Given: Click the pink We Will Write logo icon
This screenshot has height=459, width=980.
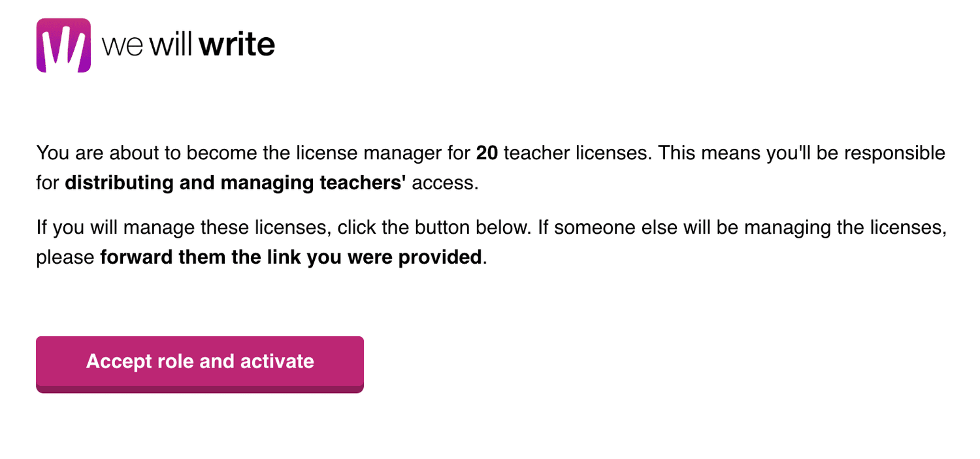Looking at the screenshot, I should (63, 45).
